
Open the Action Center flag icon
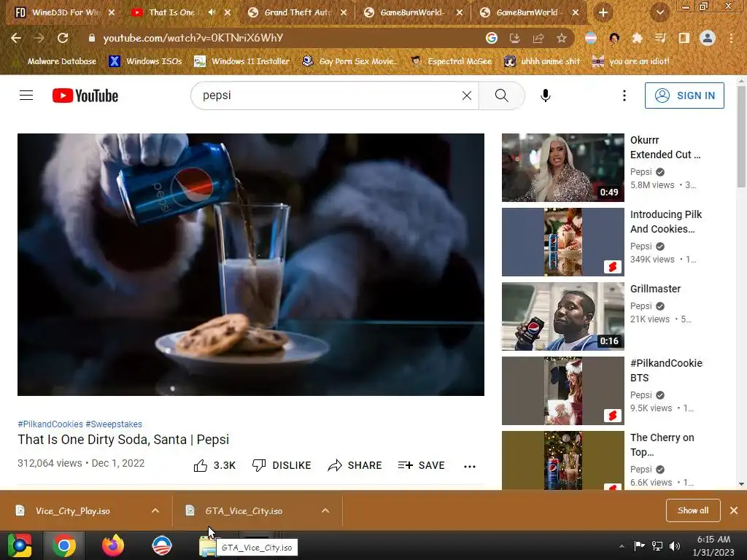(x=639, y=545)
